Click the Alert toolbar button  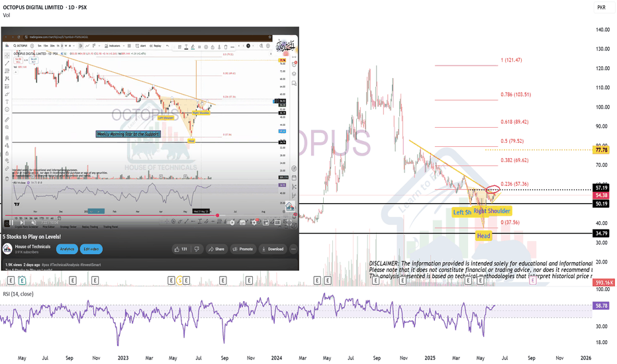point(140,46)
